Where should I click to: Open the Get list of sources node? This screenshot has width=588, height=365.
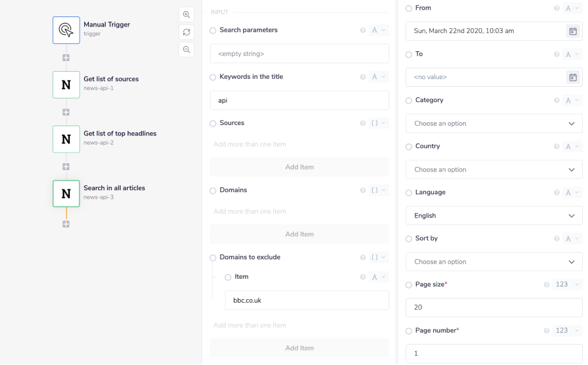click(66, 85)
